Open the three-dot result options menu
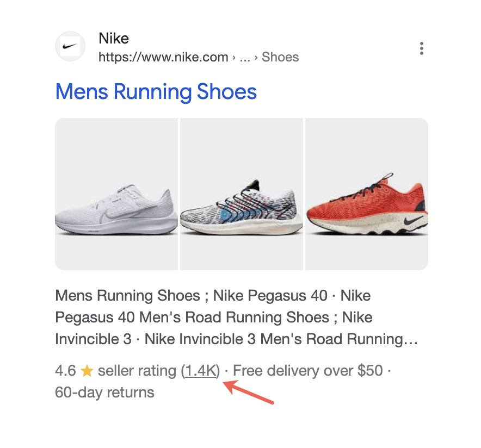This screenshot has width=481, height=448. coord(422,48)
